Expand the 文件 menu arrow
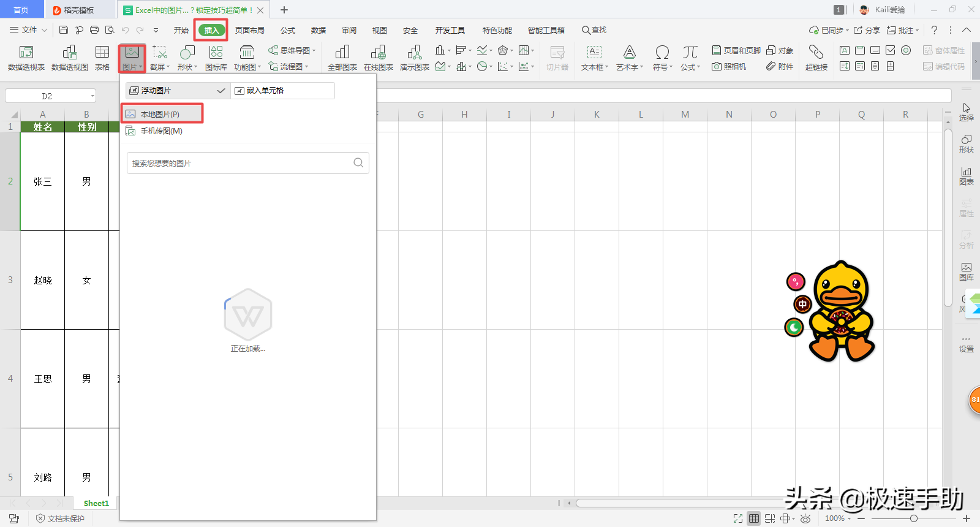Viewport: 980px width, 527px height. pos(43,29)
